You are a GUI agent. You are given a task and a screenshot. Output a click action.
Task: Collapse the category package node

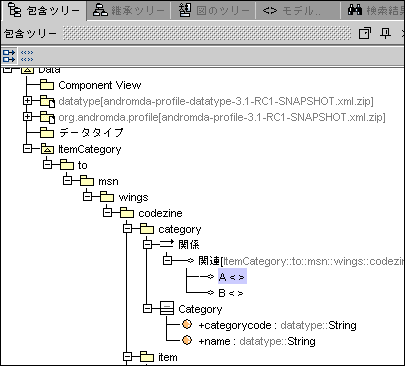pos(127,228)
